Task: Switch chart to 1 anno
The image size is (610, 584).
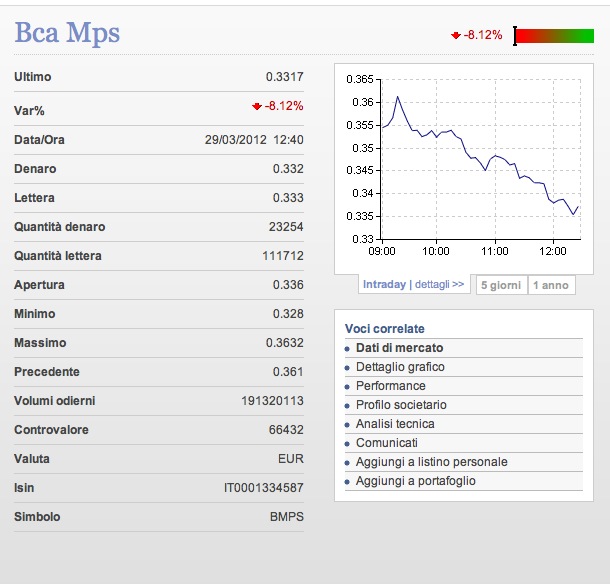Action: [x=550, y=285]
